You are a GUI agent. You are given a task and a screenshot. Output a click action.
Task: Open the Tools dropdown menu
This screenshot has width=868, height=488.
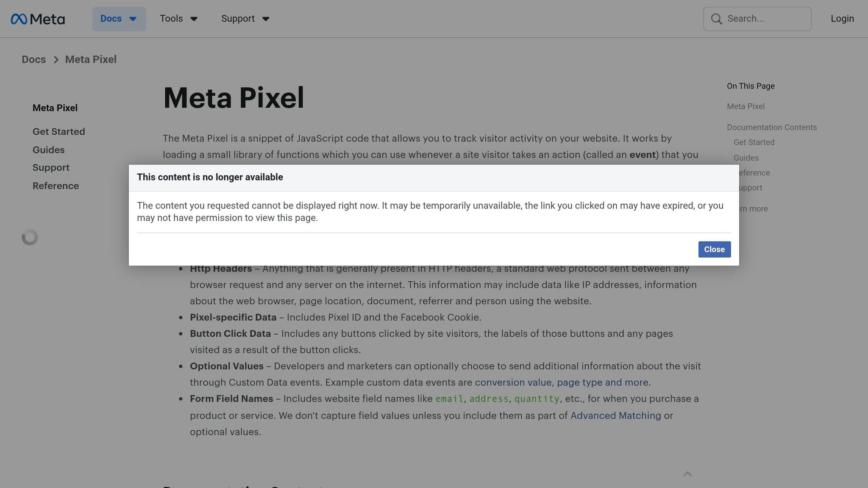pos(178,19)
